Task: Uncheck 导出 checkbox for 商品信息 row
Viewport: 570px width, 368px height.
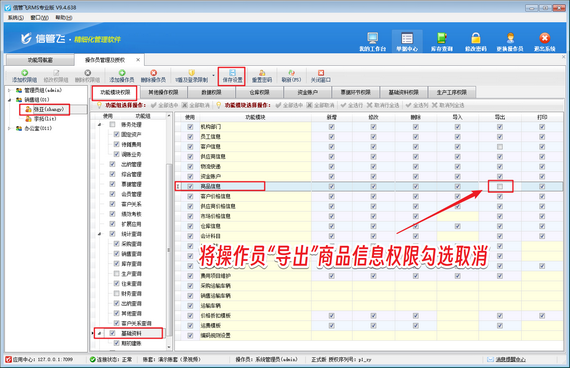Action: [x=500, y=186]
